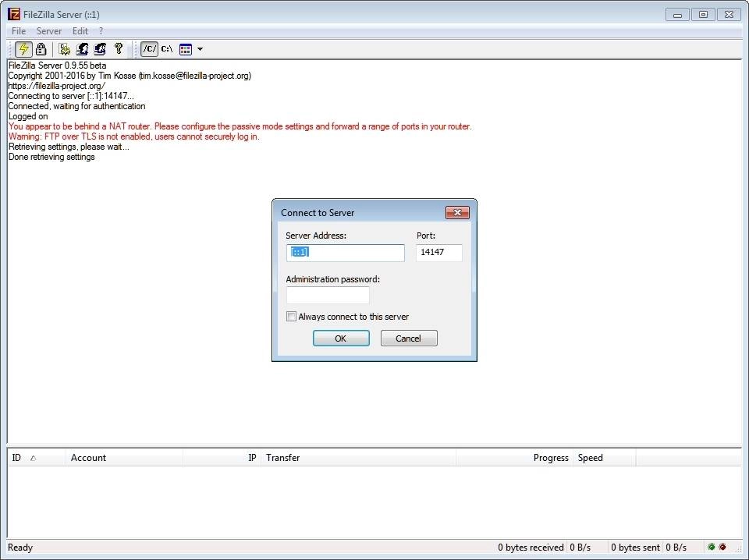The image size is (749, 560).
Task: Open the Users editor icon in toolbar
Action: point(82,48)
